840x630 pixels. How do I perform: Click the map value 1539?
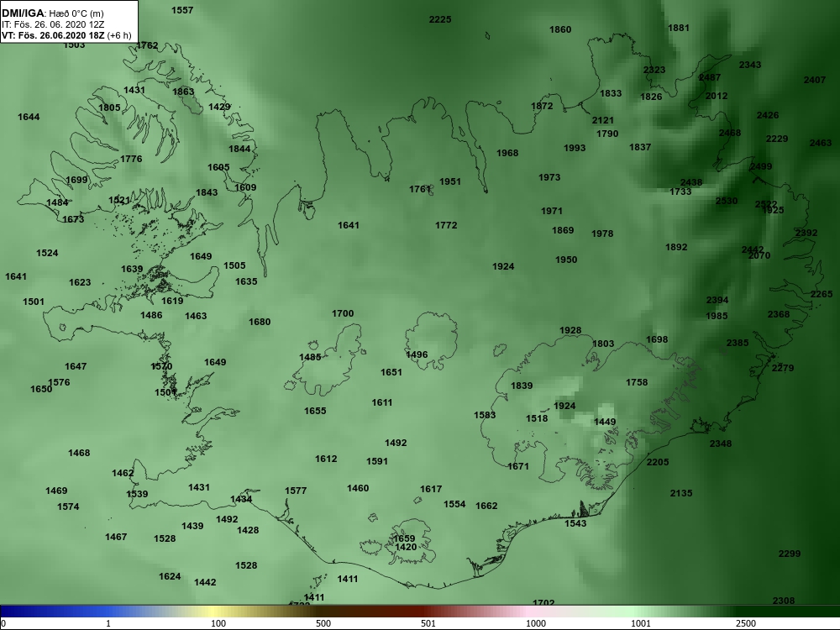pos(137,494)
